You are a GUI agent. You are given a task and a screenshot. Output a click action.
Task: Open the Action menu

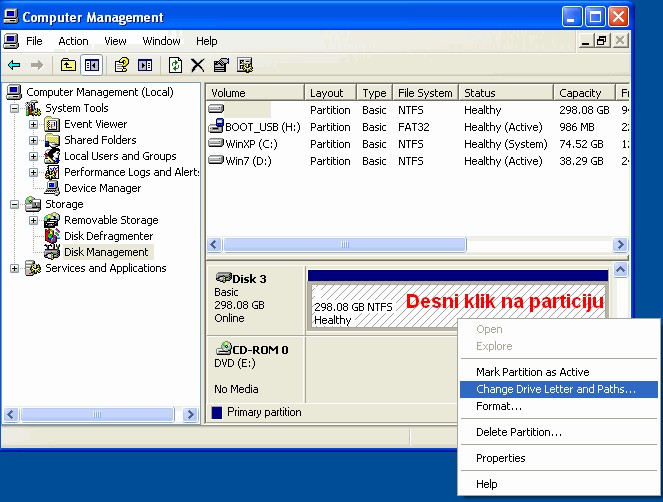pyautogui.click(x=73, y=41)
